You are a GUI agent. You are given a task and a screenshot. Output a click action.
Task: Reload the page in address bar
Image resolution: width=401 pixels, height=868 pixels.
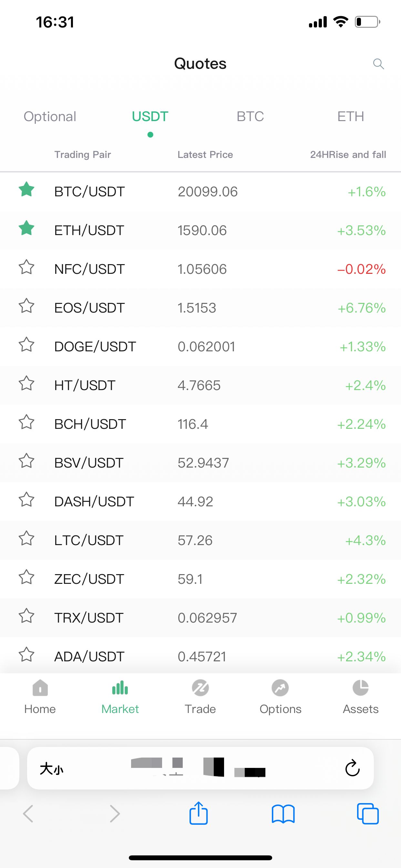click(x=353, y=768)
